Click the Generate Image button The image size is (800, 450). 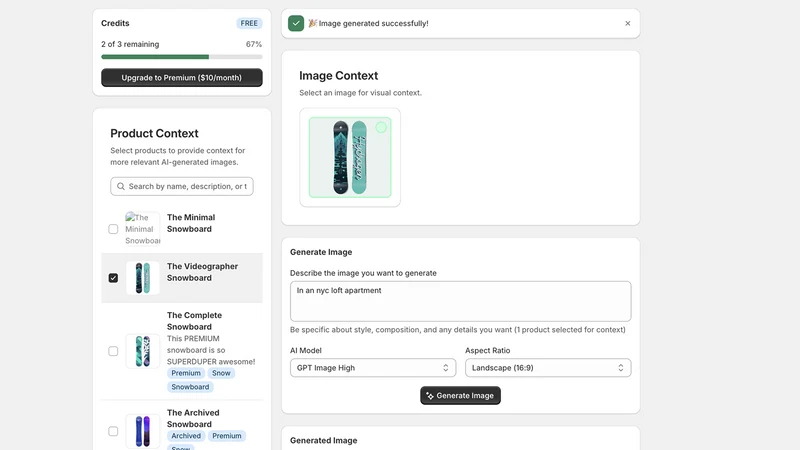click(x=460, y=395)
